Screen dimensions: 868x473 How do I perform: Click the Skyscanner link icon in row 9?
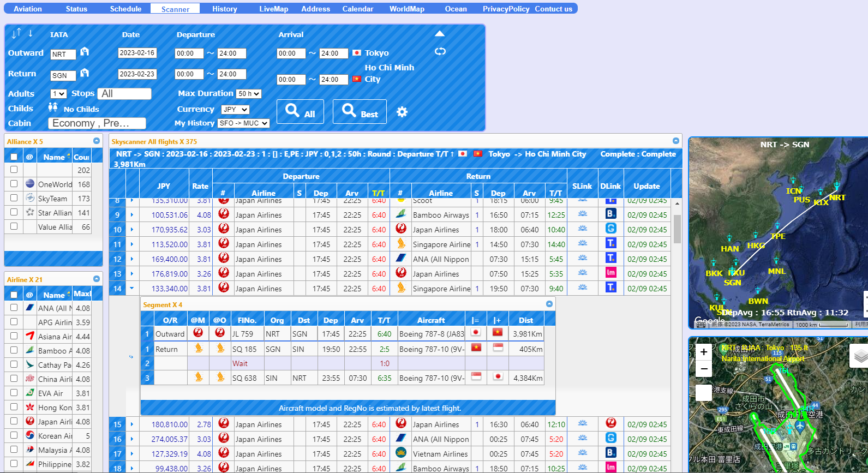(x=582, y=214)
